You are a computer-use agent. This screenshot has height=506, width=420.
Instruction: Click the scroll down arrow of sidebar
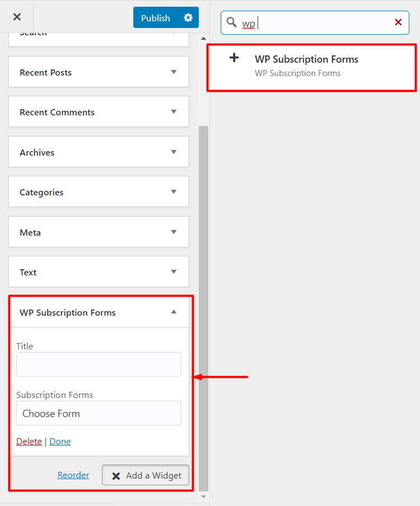tap(203, 496)
